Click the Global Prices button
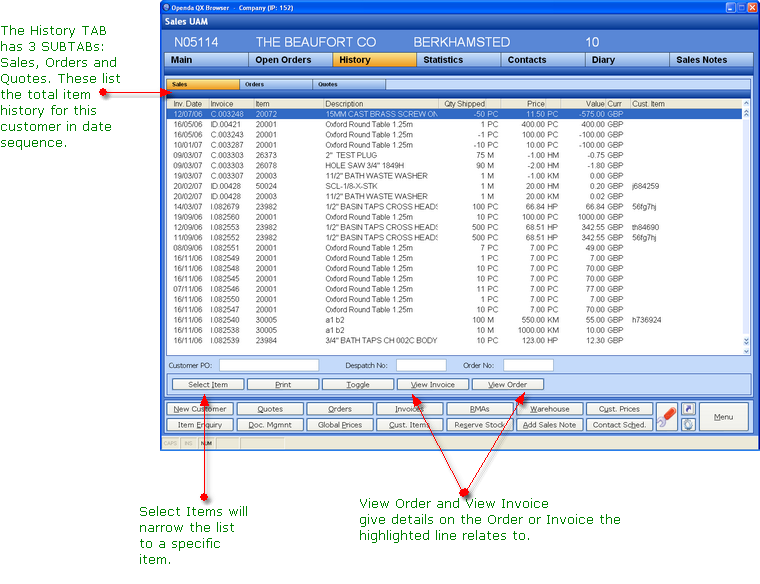Image resolution: width=760 pixels, height=584 pixels. 340,425
